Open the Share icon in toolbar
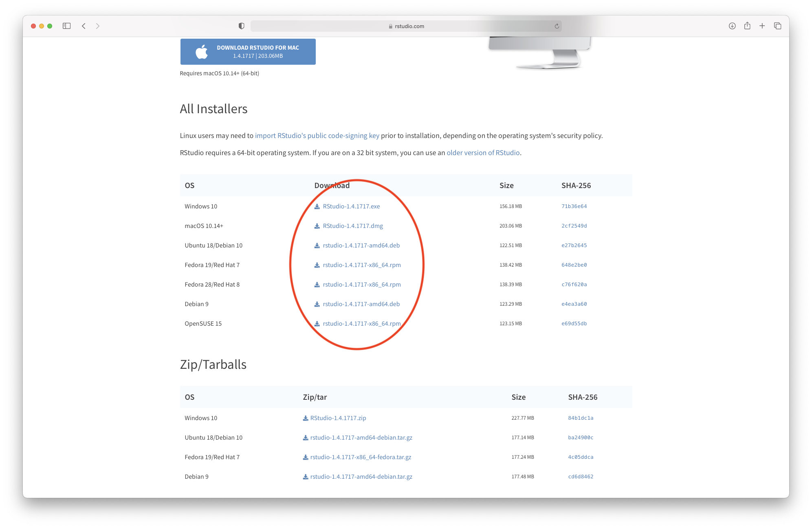 pos(747,26)
